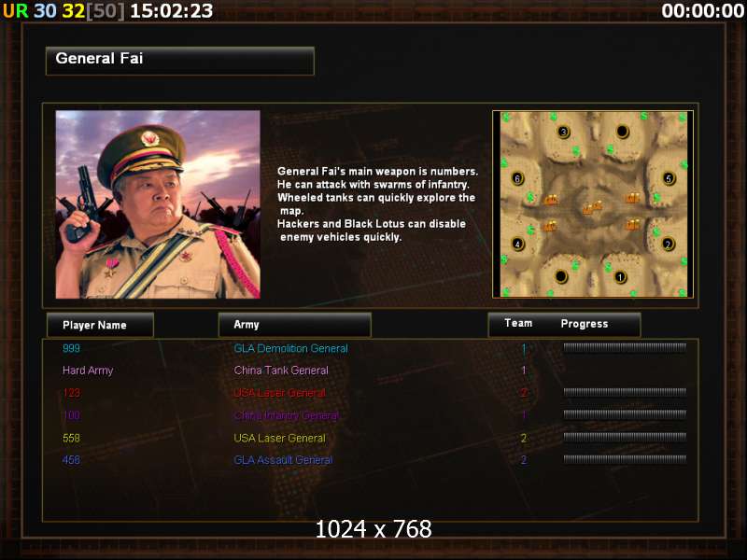Click start position 2 on minimap

(668, 245)
